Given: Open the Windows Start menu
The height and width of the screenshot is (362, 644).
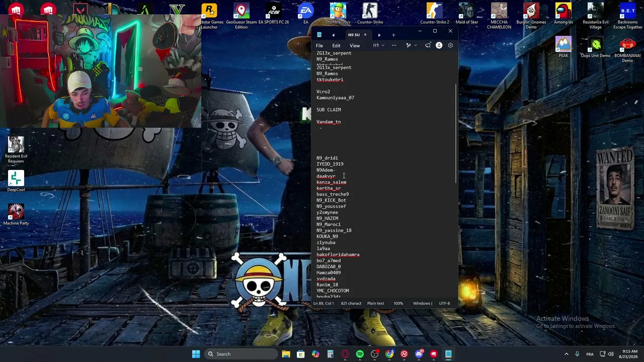Looking at the screenshot, I should point(196,354).
